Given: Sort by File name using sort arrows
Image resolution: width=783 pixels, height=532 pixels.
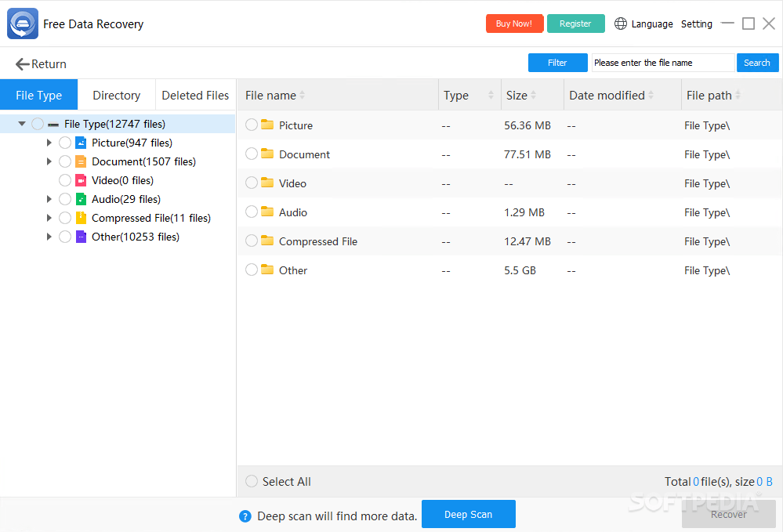Looking at the screenshot, I should (302, 95).
